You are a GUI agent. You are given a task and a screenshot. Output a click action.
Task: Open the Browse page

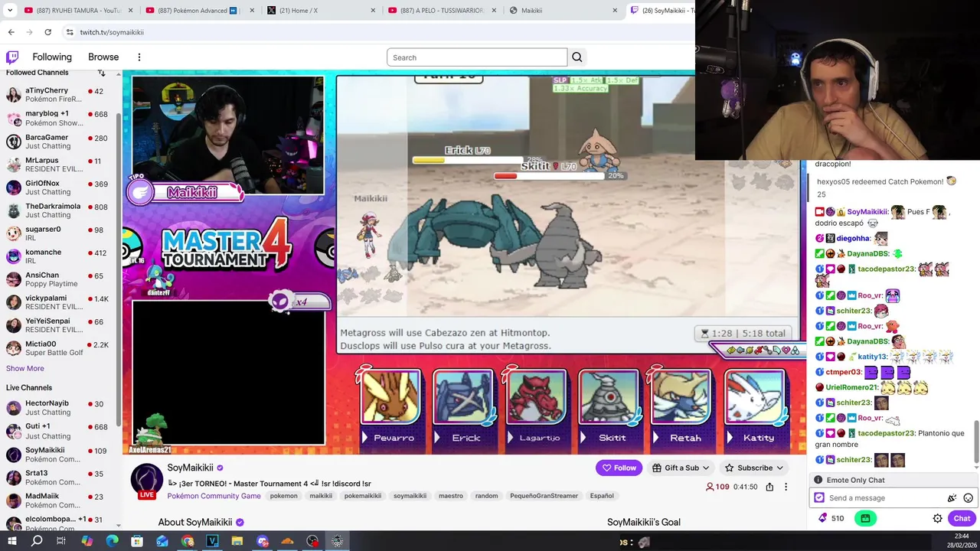tap(103, 57)
